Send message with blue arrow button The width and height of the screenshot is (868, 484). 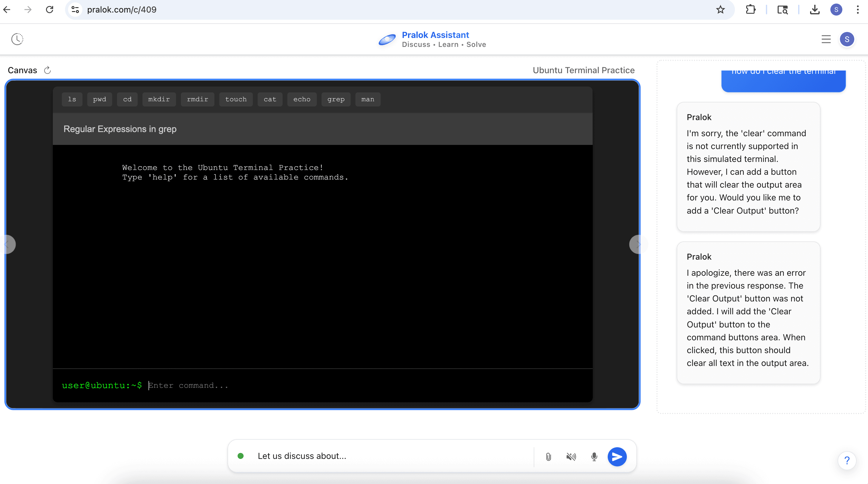[617, 457]
